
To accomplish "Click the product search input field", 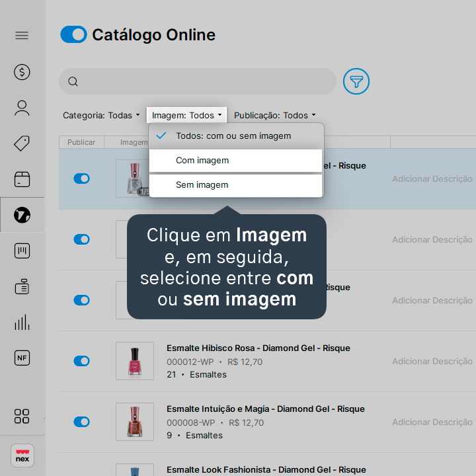I will 198,81.
